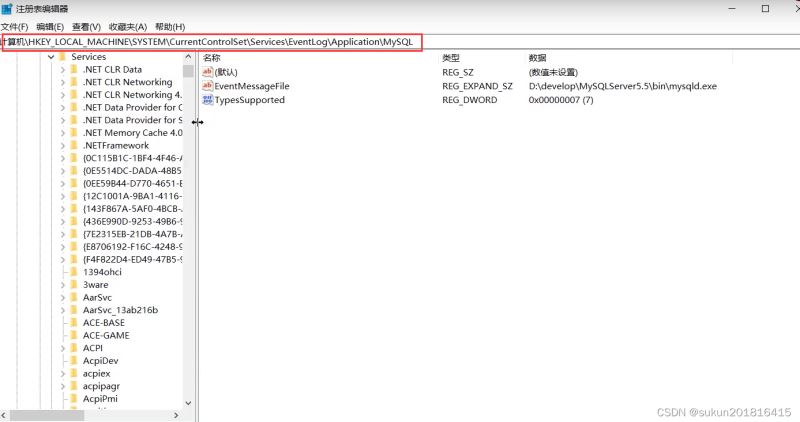Open the 收藏夹(A) menu
The height and width of the screenshot is (422, 800).
tap(127, 26)
